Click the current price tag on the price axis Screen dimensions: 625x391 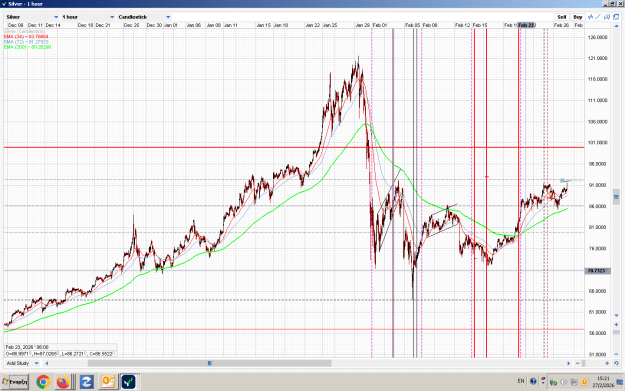597,271
